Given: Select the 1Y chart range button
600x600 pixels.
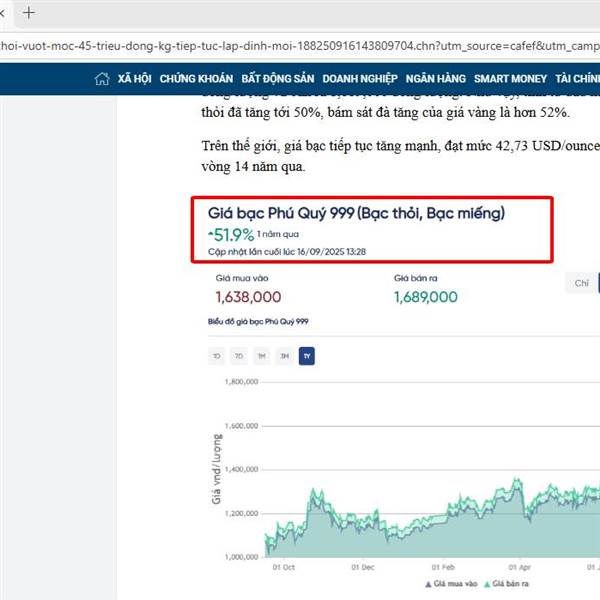Looking at the screenshot, I should pyautogui.click(x=307, y=356).
